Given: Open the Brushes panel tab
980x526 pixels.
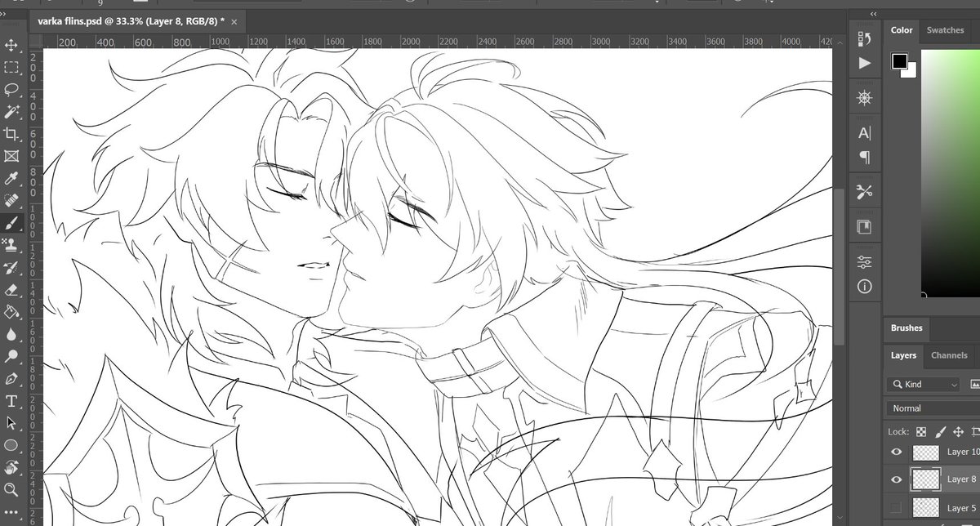Looking at the screenshot, I should (906, 328).
